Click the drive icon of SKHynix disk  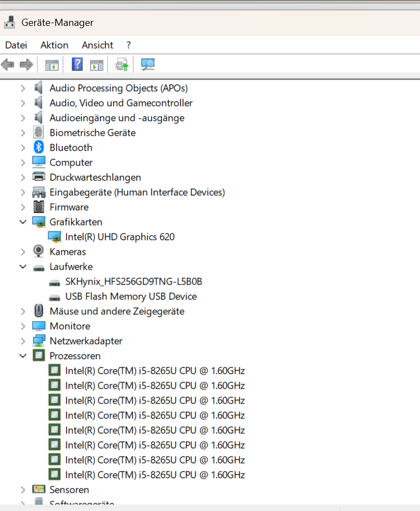click(54, 283)
